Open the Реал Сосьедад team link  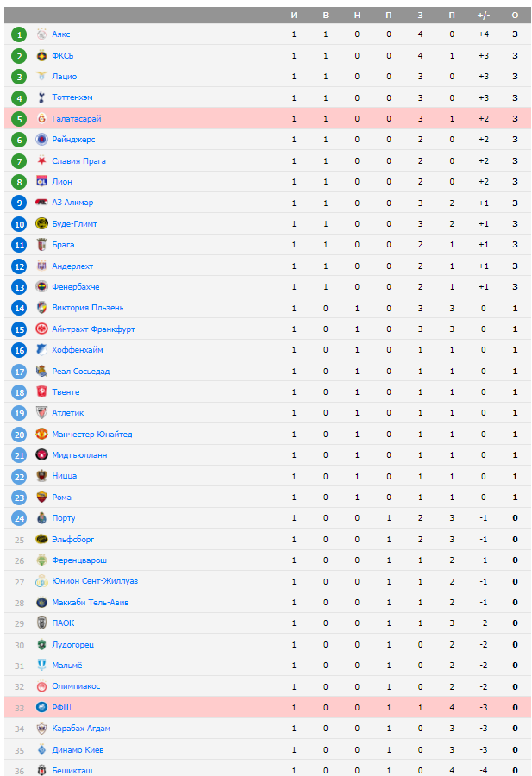[80, 372]
